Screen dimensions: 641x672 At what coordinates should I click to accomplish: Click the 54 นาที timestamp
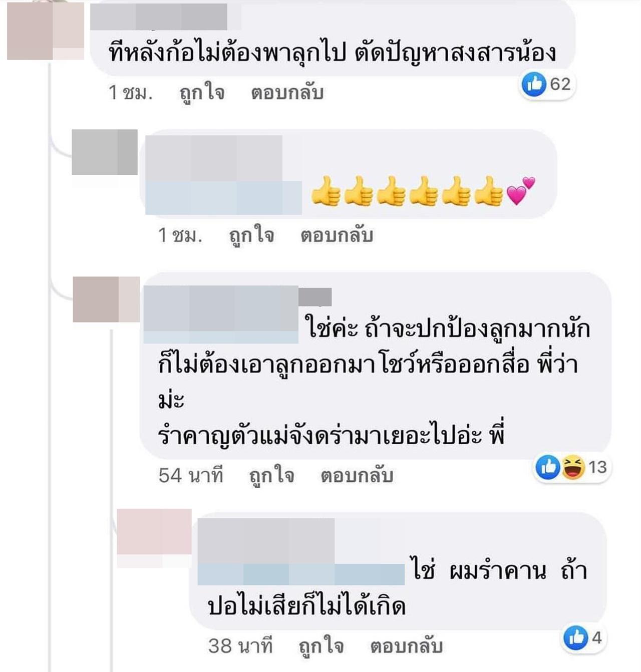[x=191, y=476]
